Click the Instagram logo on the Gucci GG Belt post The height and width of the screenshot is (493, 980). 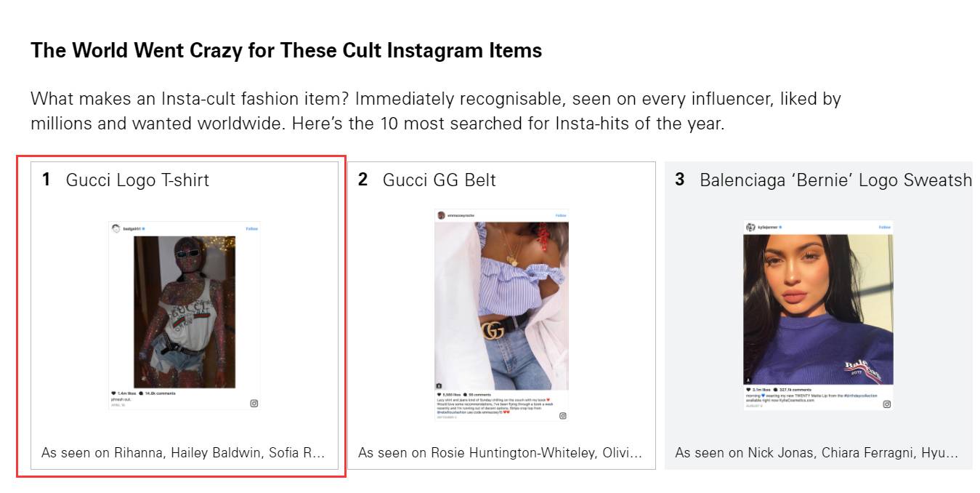click(x=564, y=415)
